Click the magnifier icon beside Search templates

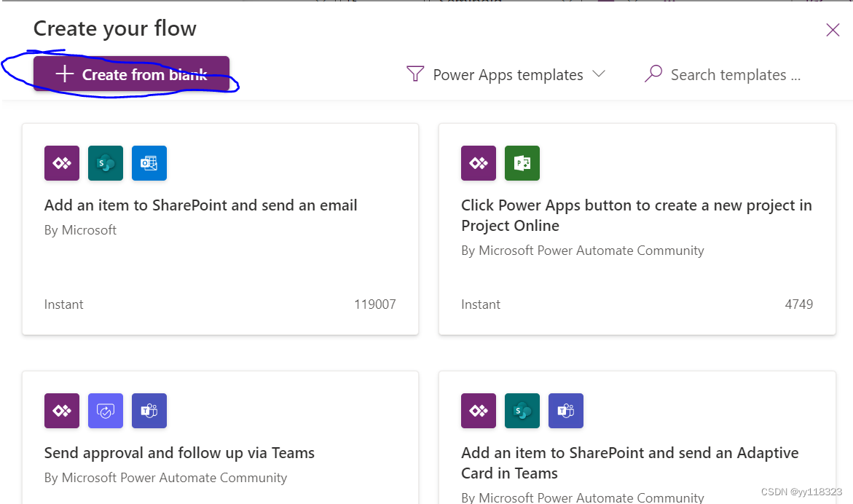[651, 74]
